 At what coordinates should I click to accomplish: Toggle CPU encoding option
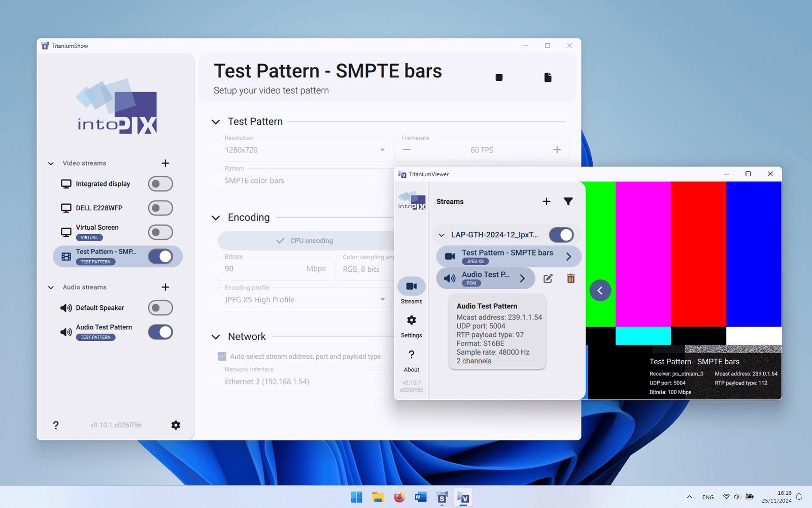306,241
